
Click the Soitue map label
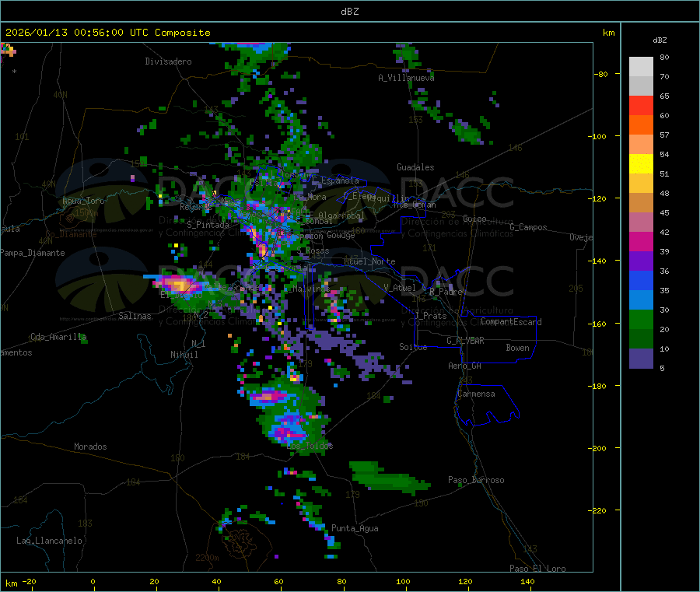pos(413,347)
